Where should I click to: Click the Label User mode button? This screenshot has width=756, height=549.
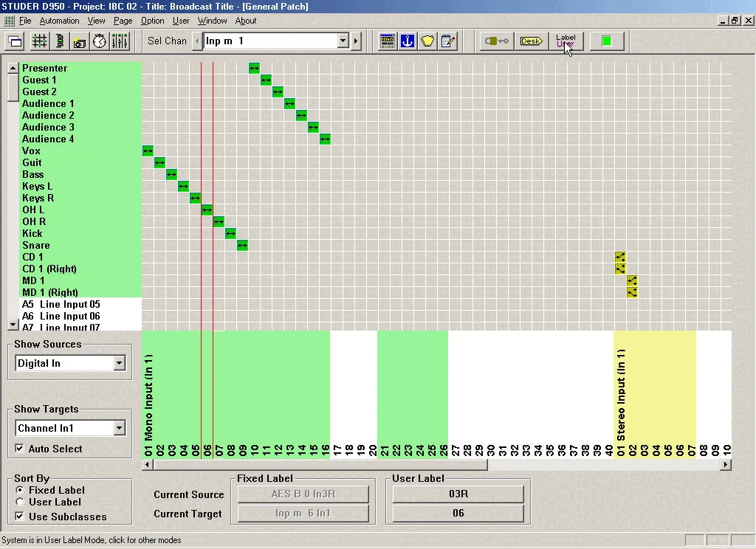coord(566,41)
